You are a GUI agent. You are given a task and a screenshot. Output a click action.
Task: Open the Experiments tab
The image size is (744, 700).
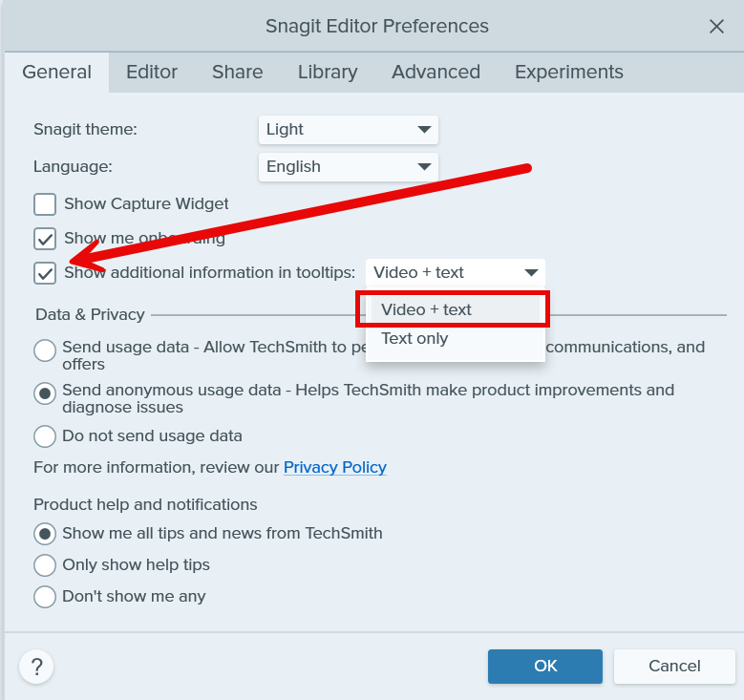coord(568,72)
